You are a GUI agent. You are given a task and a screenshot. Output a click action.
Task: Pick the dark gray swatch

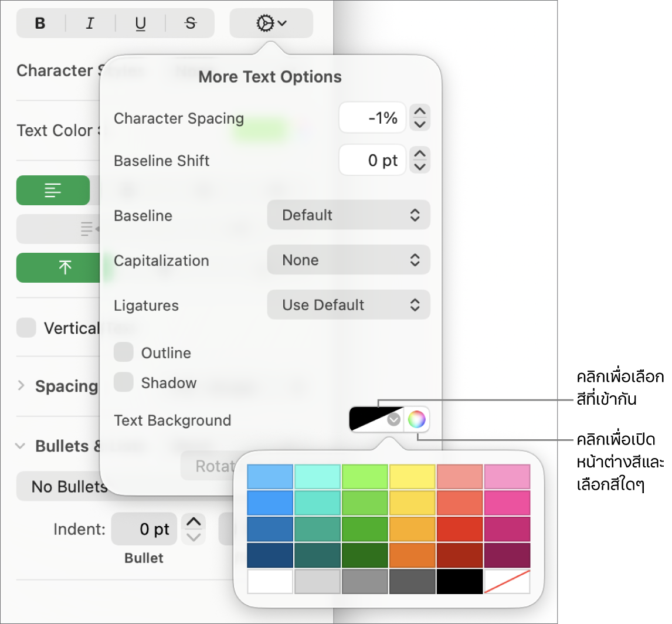[413, 582]
